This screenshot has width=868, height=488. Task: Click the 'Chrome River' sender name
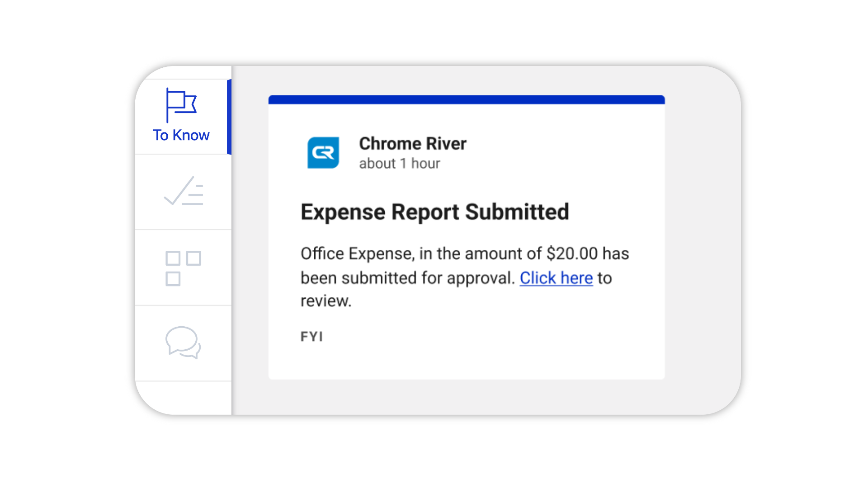click(x=412, y=144)
